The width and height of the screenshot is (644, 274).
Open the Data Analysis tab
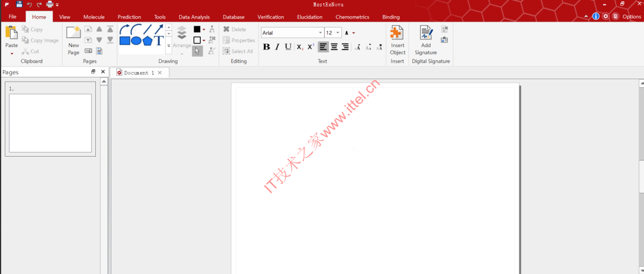pos(194,17)
